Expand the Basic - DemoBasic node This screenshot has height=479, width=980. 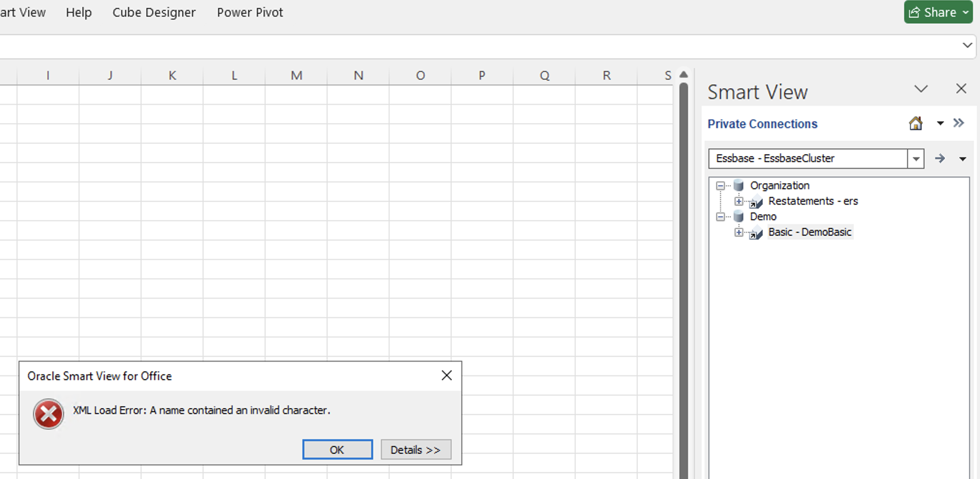click(739, 232)
